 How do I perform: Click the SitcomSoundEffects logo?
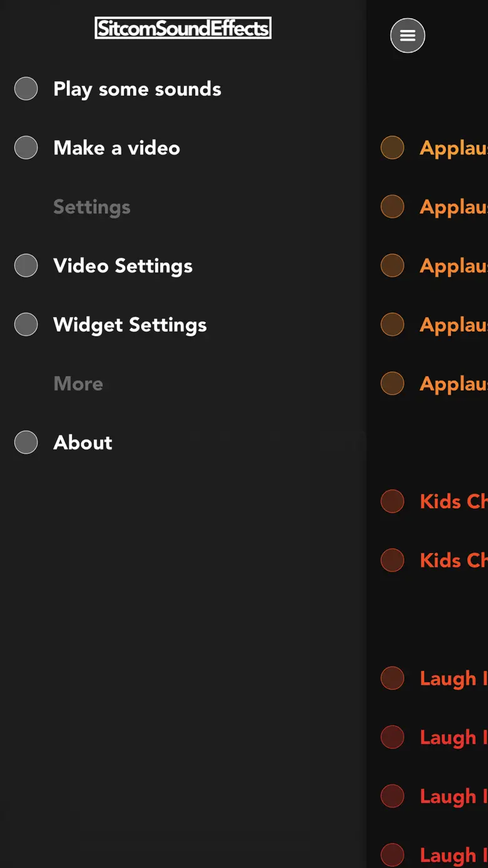(183, 28)
